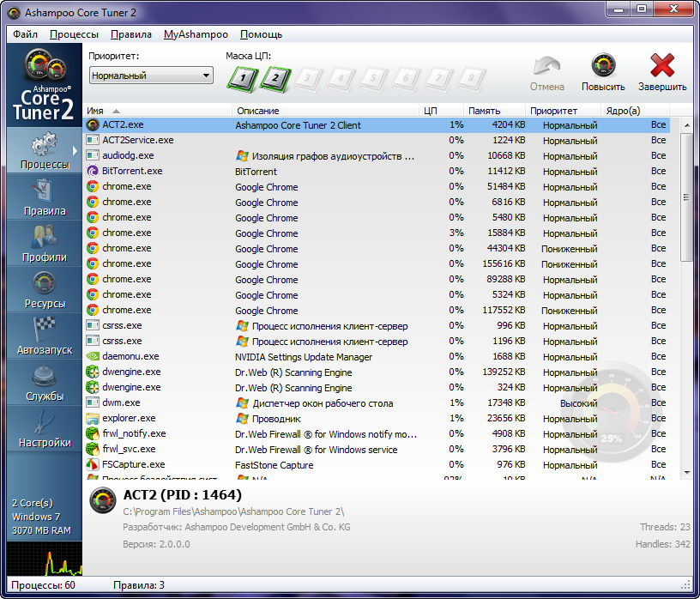Click the BitTorrent.exe process icon
Image resolution: width=700 pixels, height=599 pixels.
pos(93,171)
